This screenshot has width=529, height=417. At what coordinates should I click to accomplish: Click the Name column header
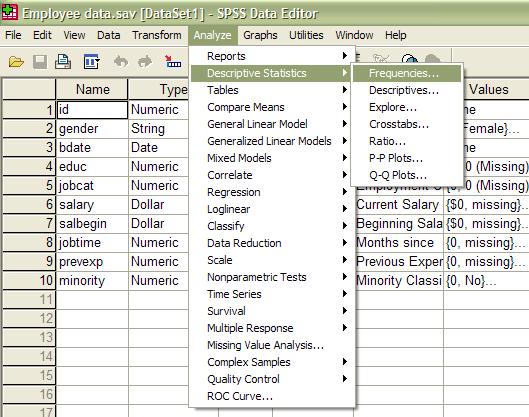[92, 89]
